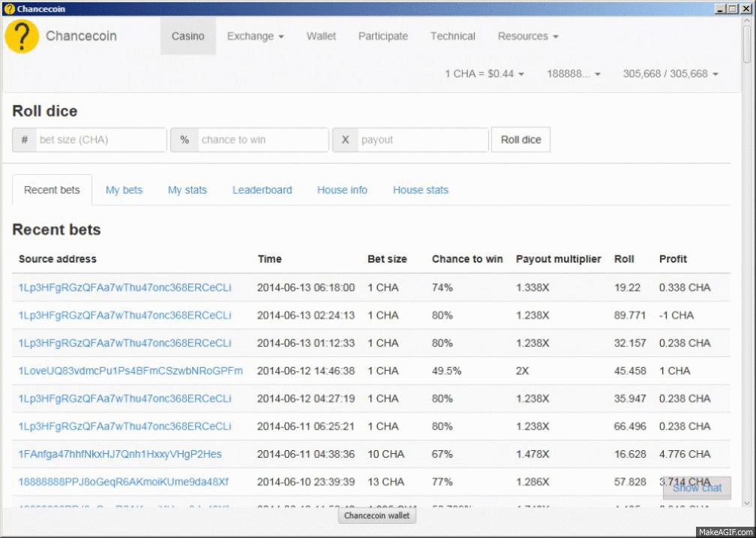Click the 74% chance to win cell
This screenshot has width=756, height=538.
(442, 287)
